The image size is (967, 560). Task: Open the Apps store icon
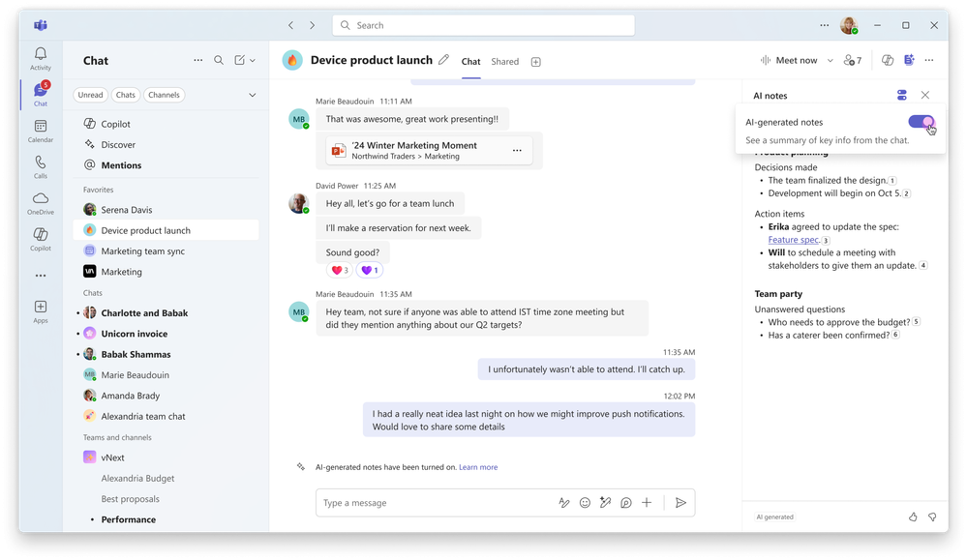point(40,311)
